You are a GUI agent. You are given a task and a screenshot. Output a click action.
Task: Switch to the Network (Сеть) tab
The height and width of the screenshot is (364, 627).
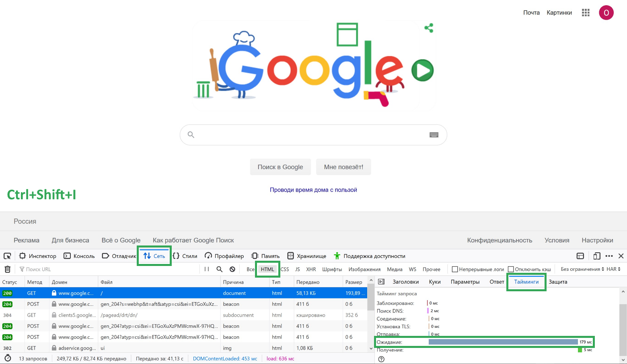pos(154,256)
